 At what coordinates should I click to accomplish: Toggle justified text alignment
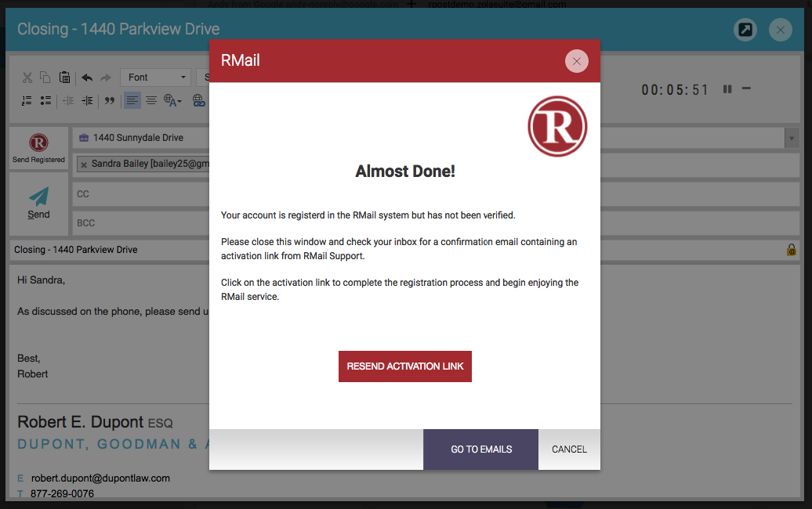pos(150,100)
